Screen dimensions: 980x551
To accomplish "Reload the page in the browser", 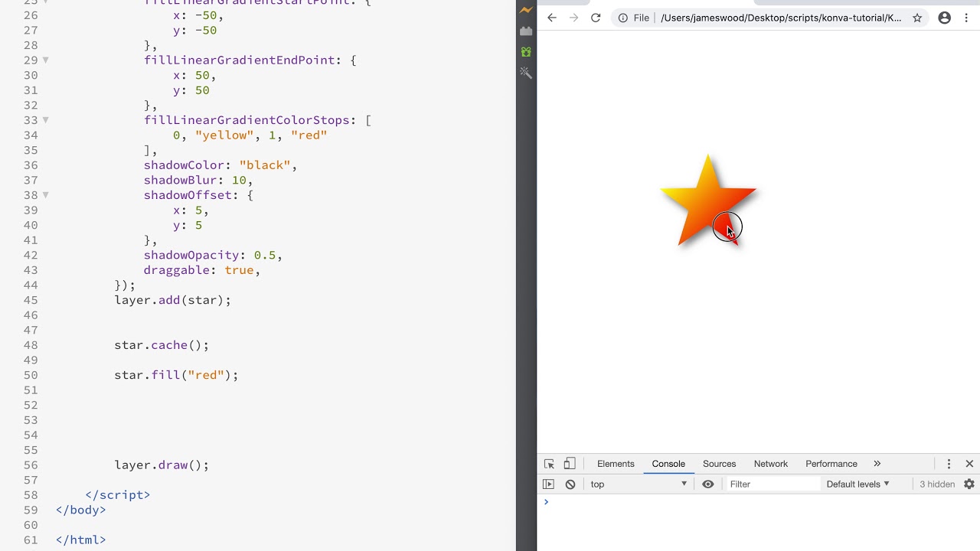I will 596,18.
